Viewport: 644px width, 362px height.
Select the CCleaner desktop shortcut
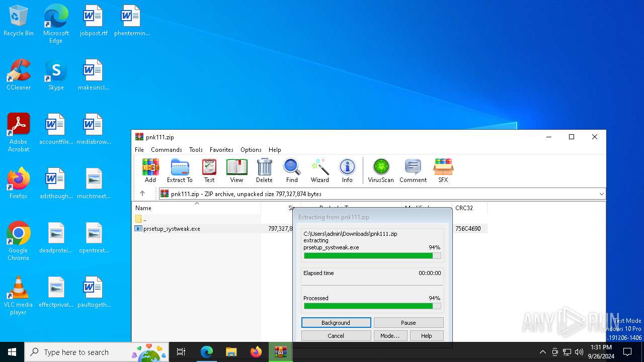pos(19,75)
